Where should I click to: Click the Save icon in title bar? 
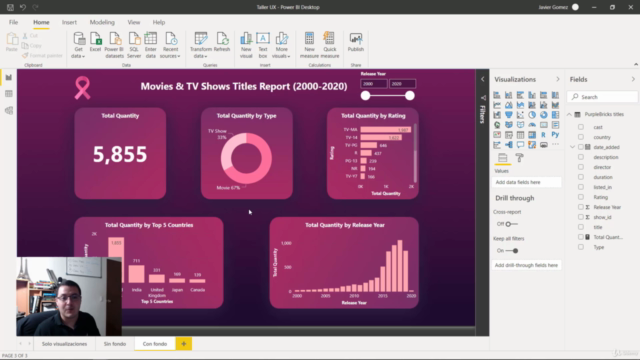pyautogui.click(x=10, y=7)
